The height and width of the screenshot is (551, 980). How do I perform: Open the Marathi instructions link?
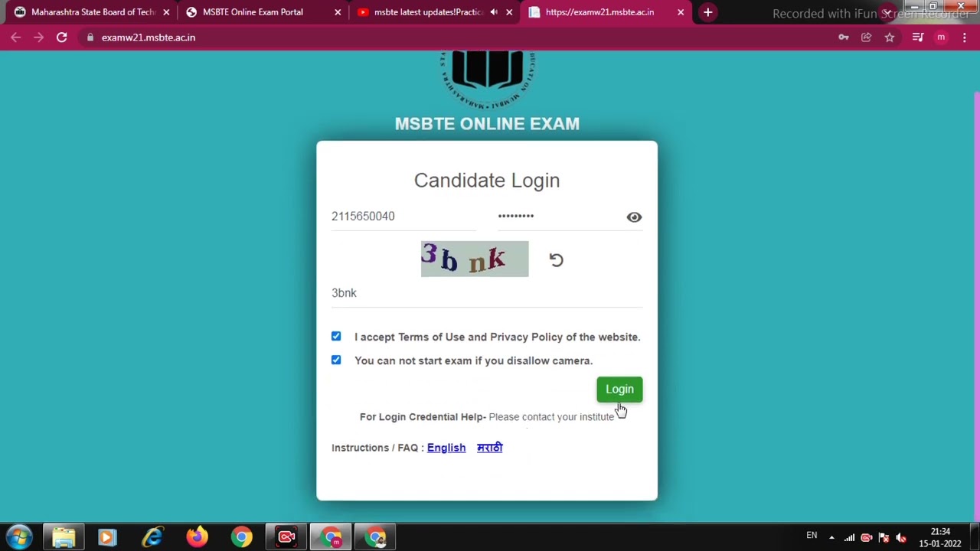click(490, 448)
